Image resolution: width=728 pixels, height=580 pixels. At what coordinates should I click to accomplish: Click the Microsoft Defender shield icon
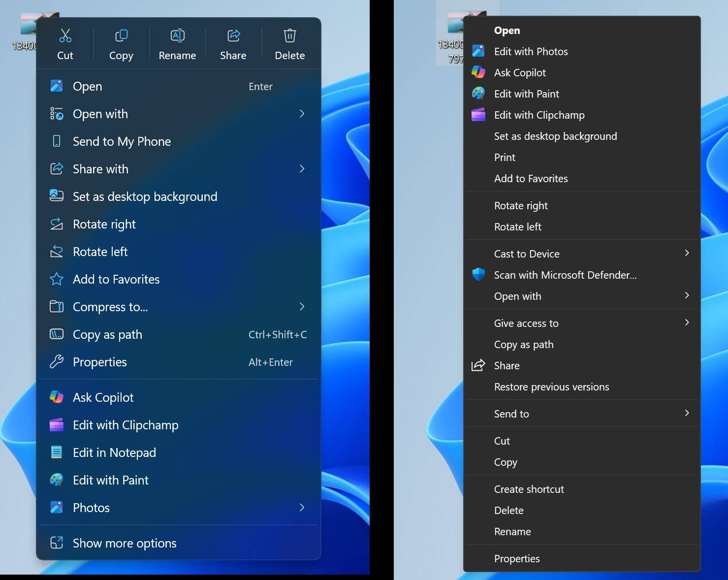tap(478, 275)
